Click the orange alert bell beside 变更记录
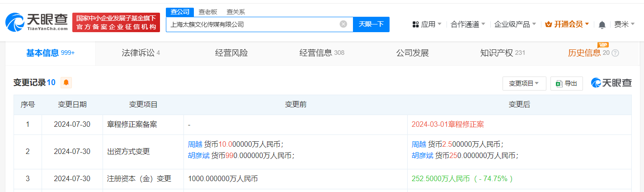 66,82
